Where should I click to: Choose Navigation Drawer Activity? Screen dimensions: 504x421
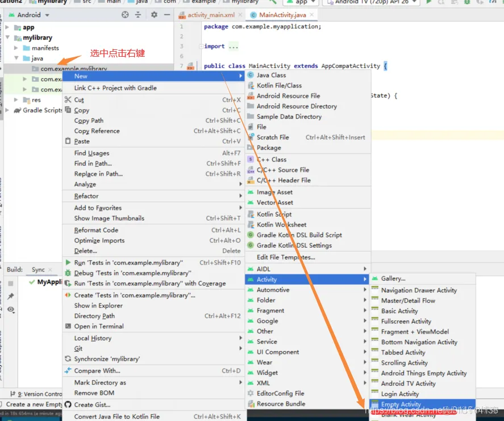click(x=422, y=290)
